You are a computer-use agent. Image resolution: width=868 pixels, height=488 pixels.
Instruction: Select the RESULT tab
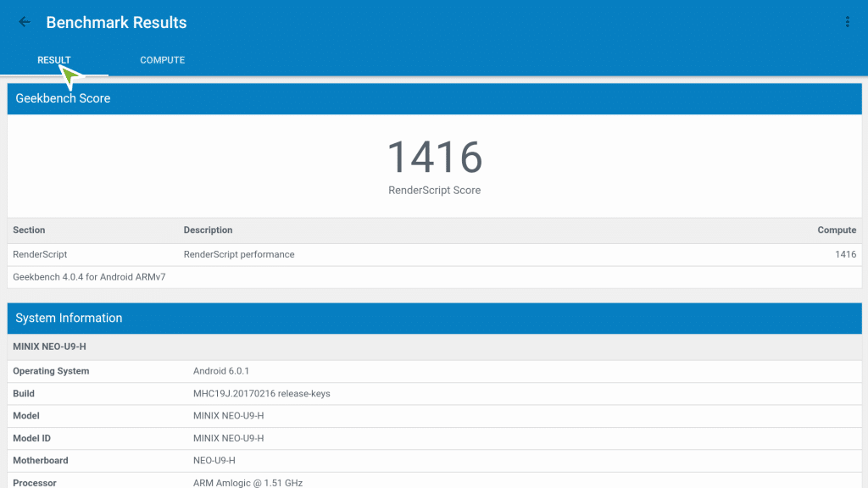click(x=54, y=60)
